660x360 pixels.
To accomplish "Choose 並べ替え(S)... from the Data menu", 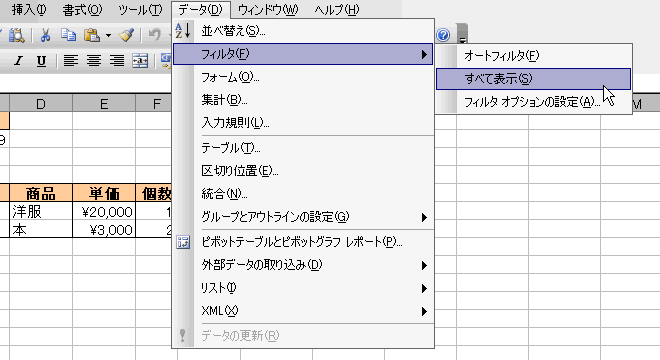I will 303,31.
